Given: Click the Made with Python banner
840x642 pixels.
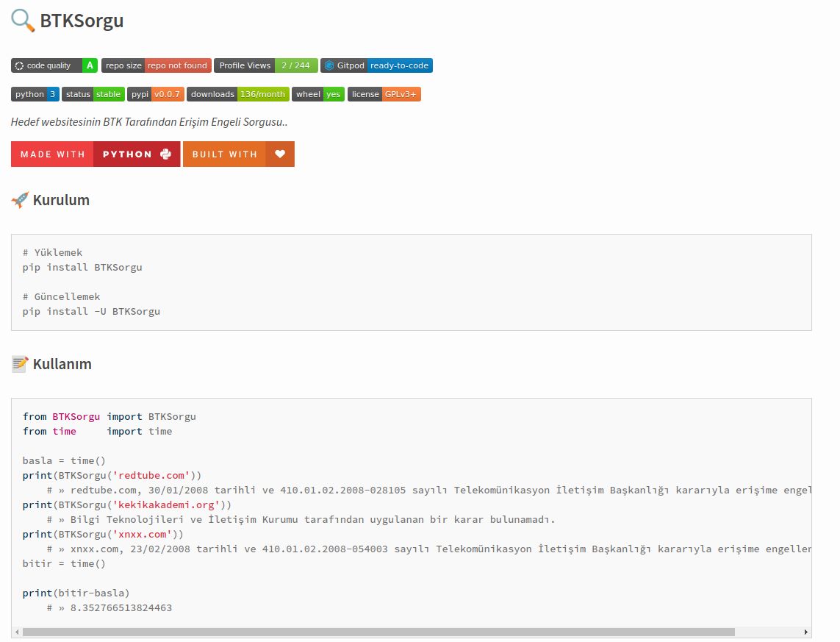Looking at the screenshot, I should click(96, 154).
